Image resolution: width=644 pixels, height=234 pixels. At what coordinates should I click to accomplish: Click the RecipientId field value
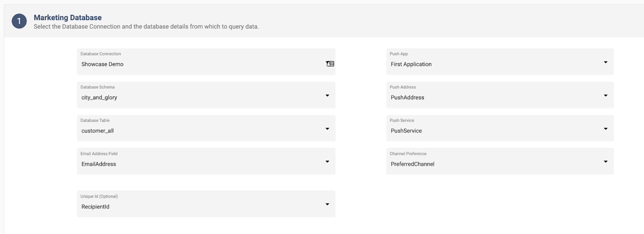pyautogui.click(x=95, y=207)
